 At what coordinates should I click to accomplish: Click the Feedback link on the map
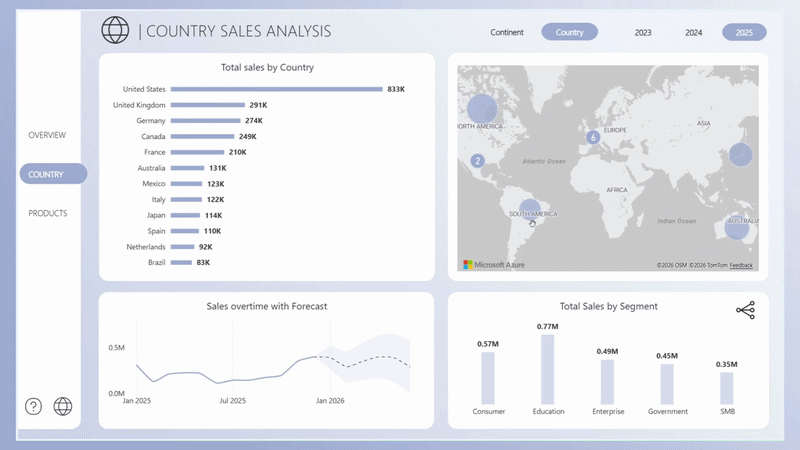tap(741, 266)
